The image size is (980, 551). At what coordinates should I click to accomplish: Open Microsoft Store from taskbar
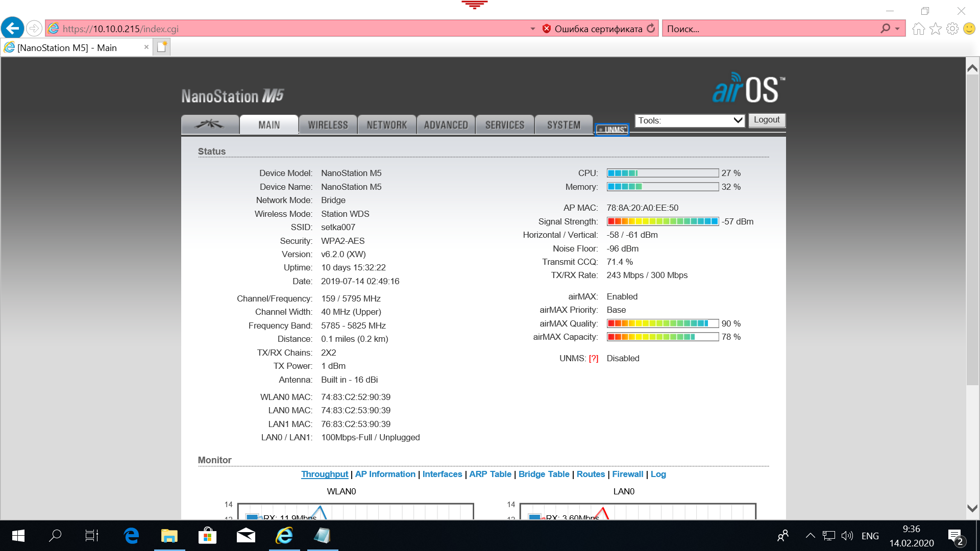[207, 536]
